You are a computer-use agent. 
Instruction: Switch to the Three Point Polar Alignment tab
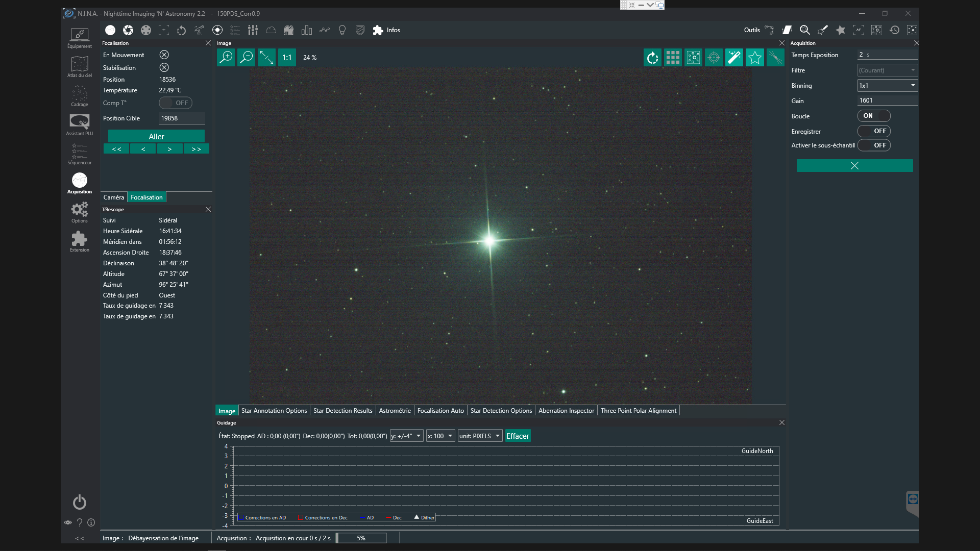[639, 411]
